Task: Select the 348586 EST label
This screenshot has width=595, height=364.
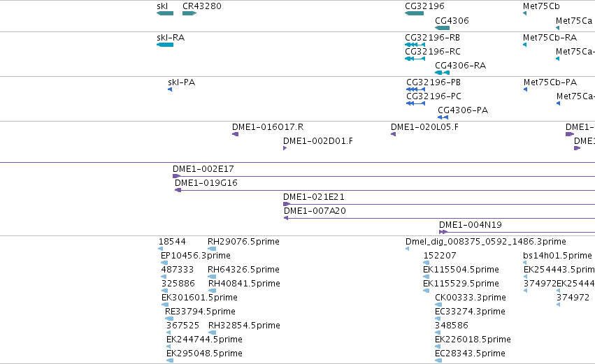Action: click(x=452, y=326)
